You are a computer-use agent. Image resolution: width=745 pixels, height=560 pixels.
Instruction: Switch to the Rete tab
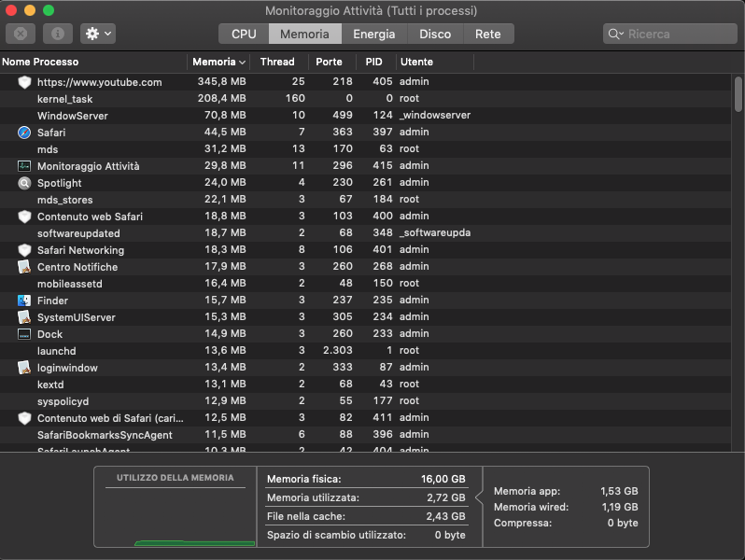pos(488,34)
